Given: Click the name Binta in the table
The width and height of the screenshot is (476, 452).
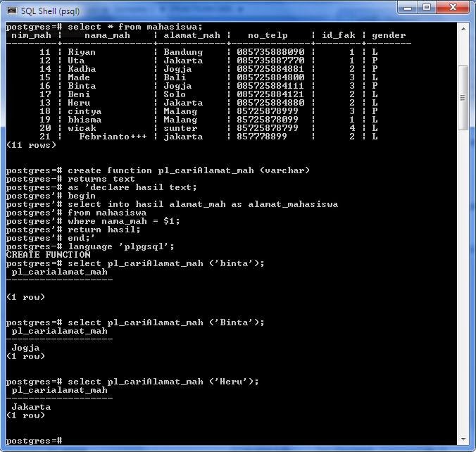Looking at the screenshot, I should tap(82, 86).
